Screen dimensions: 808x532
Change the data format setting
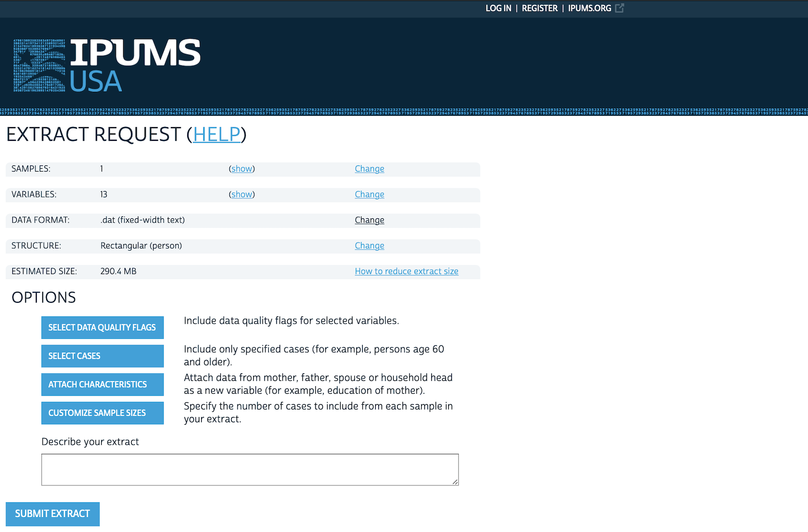369,220
